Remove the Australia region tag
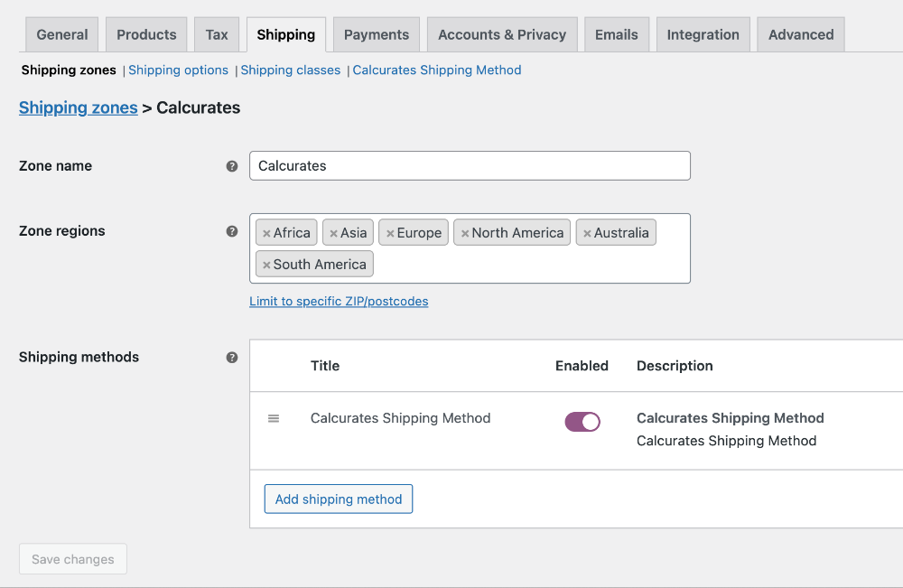Screen dimensions: 903x588 [587, 233]
